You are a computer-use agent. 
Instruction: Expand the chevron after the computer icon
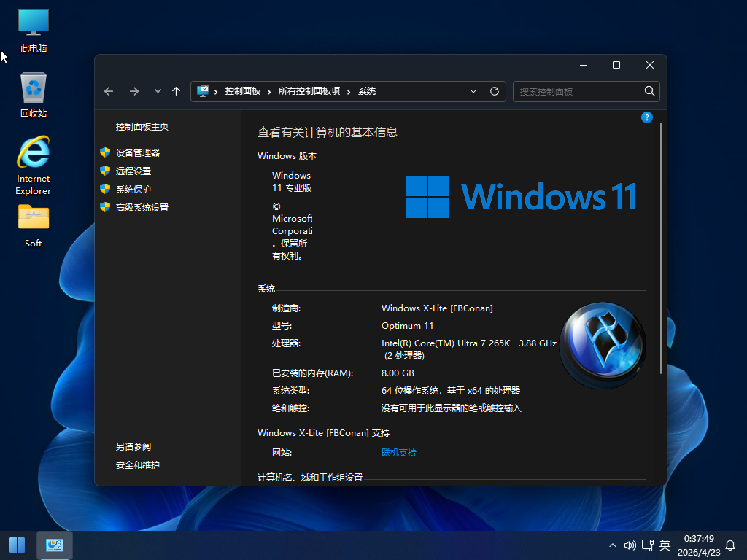pyautogui.click(x=216, y=91)
